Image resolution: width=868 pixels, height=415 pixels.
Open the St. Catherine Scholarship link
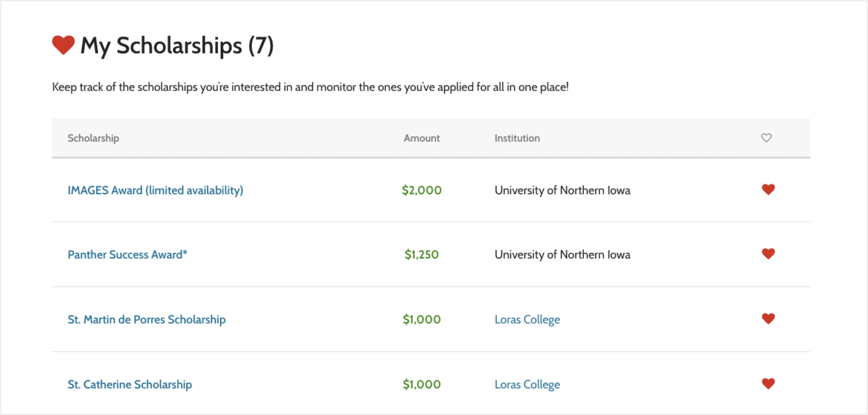pos(129,385)
